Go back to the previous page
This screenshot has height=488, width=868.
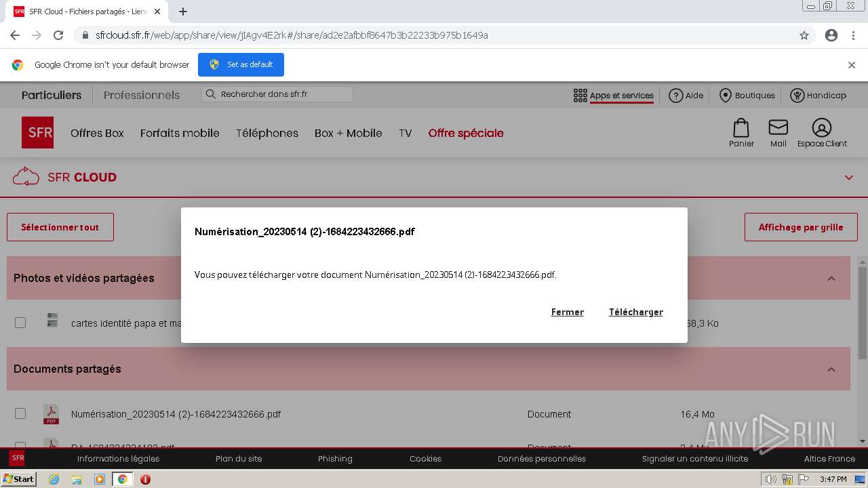point(15,35)
